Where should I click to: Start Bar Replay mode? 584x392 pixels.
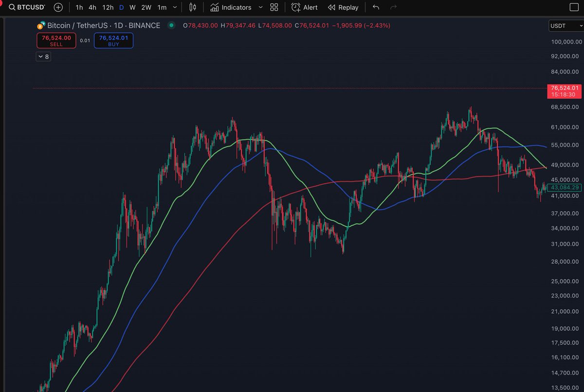tap(343, 7)
